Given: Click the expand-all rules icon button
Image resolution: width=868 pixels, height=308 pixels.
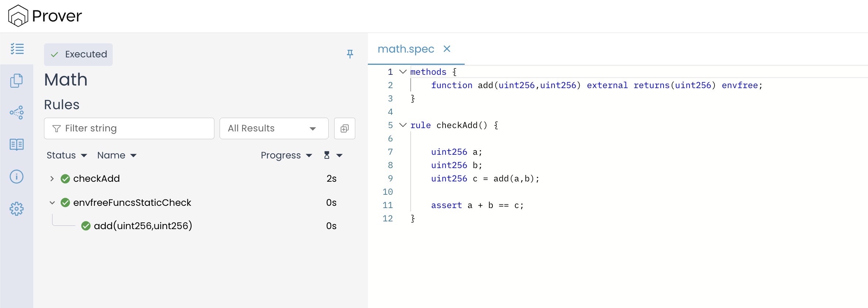Looking at the screenshot, I should (344, 128).
